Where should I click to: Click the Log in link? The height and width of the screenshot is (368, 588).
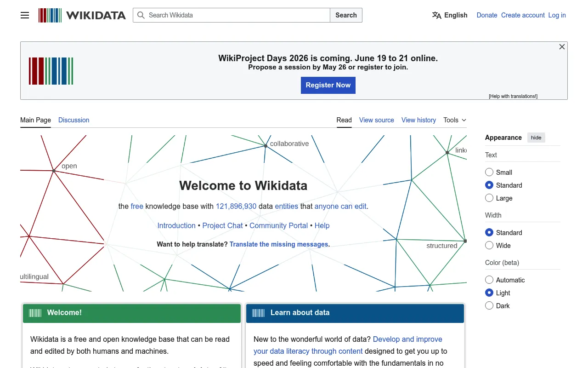pyautogui.click(x=557, y=15)
